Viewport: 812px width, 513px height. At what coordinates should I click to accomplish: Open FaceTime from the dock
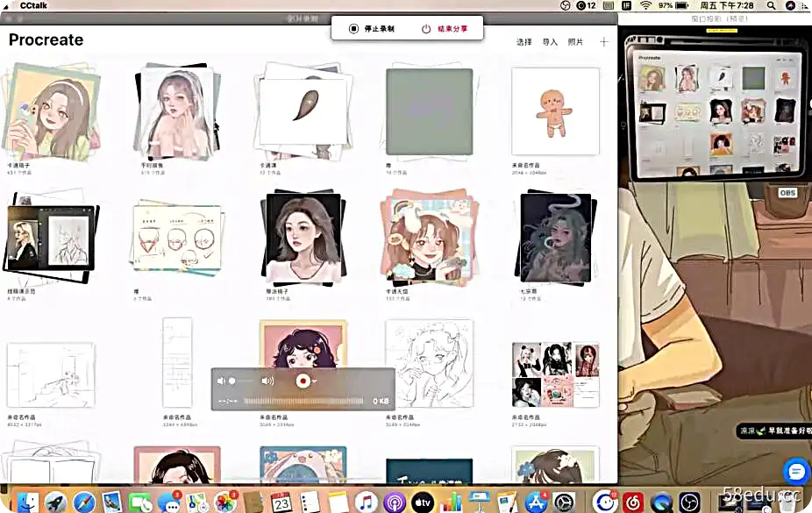click(140, 502)
